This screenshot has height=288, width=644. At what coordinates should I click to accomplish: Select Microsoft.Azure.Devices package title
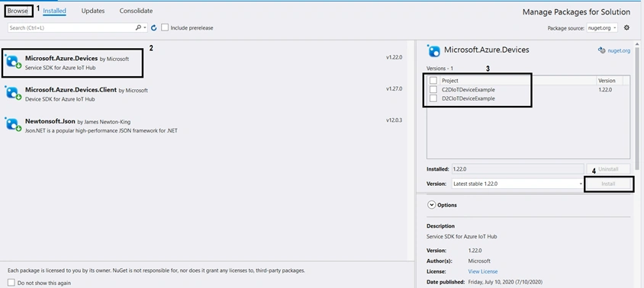pos(61,58)
